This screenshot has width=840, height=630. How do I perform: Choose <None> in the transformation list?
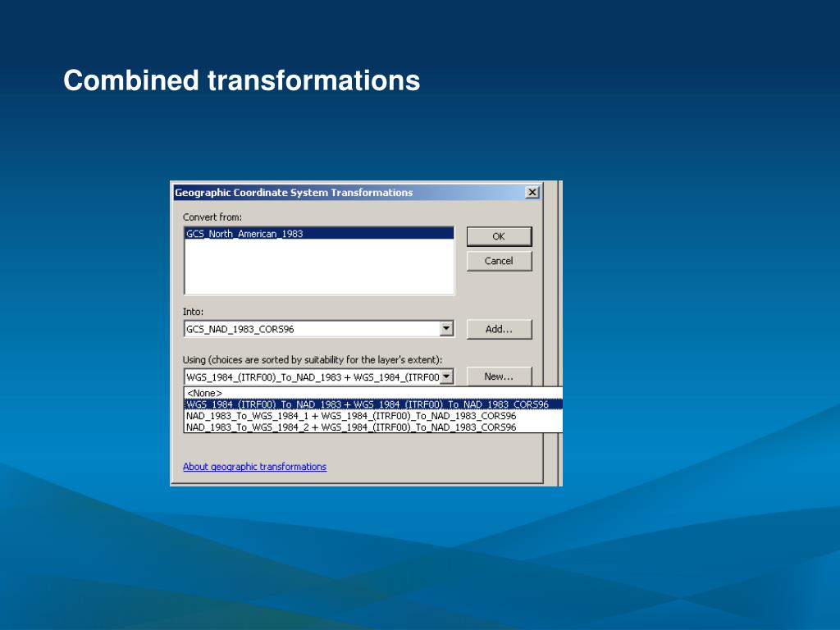[x=373, y=393]
